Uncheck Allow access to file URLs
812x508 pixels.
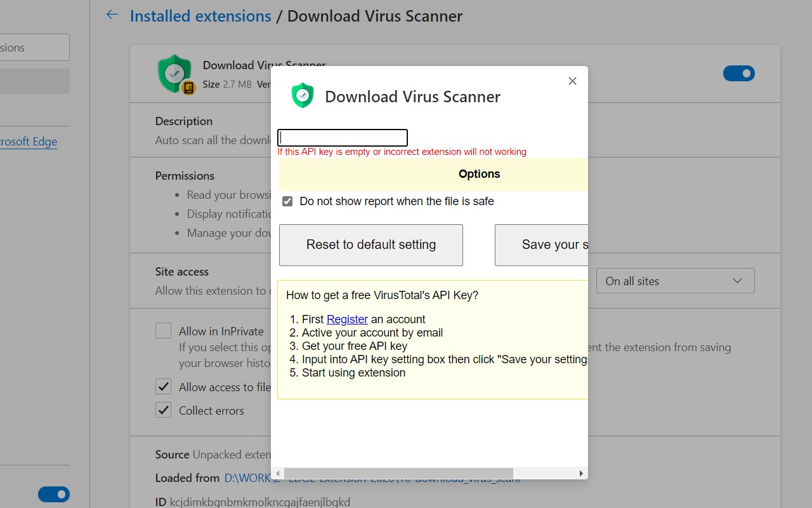(x=164, y=387)
